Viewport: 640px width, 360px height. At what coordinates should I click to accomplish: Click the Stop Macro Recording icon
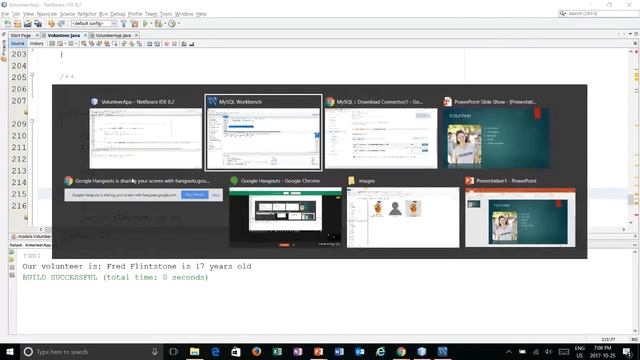(174, 44)
